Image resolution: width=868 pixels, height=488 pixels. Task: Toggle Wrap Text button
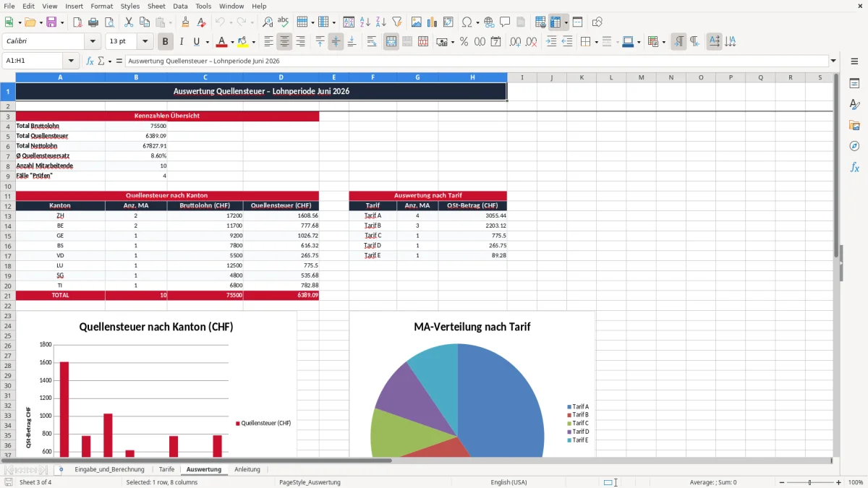coord(372,42)
